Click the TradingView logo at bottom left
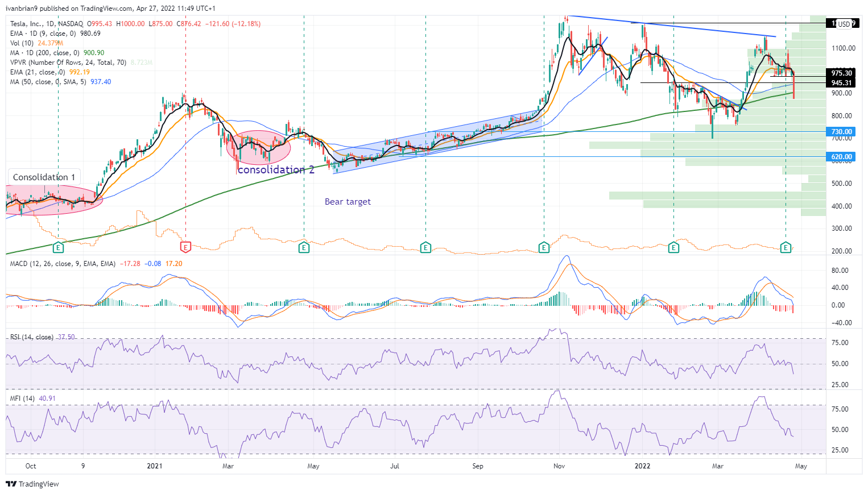The image size is (868, 494). pos(32,484)
